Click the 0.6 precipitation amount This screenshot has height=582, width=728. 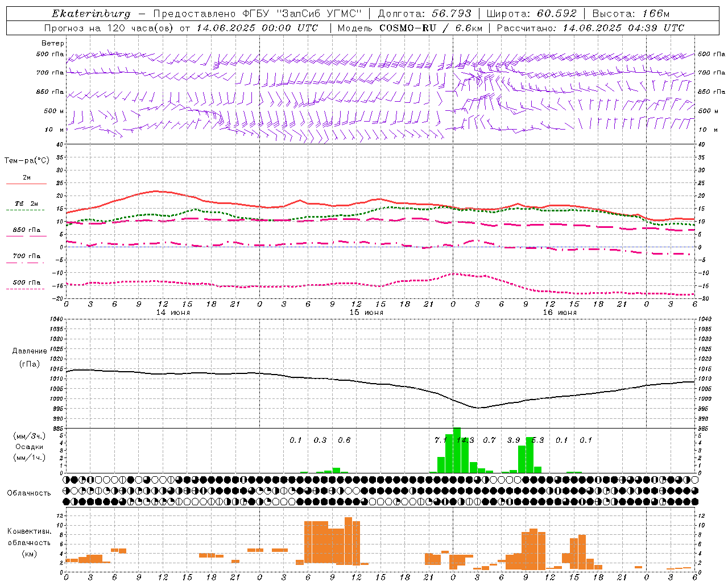(344, 440)
